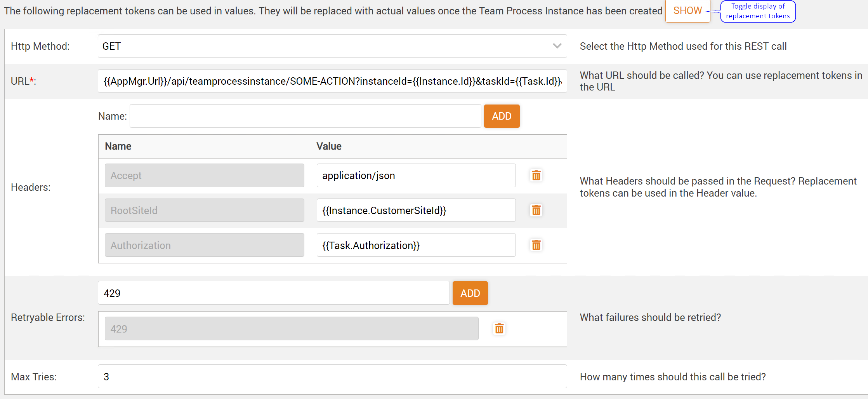Click the 'Http Method:' label

tap(40, 46)
